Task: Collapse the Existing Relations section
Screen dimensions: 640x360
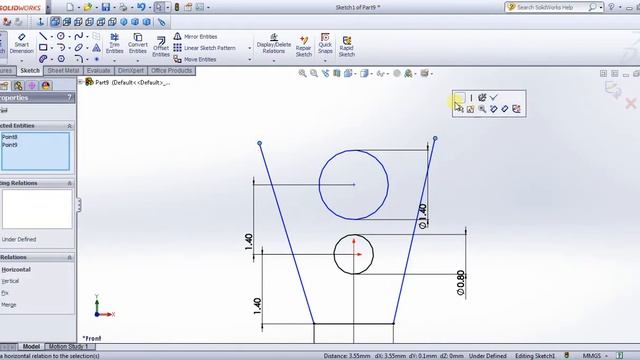Action: (x=69, y=183)
